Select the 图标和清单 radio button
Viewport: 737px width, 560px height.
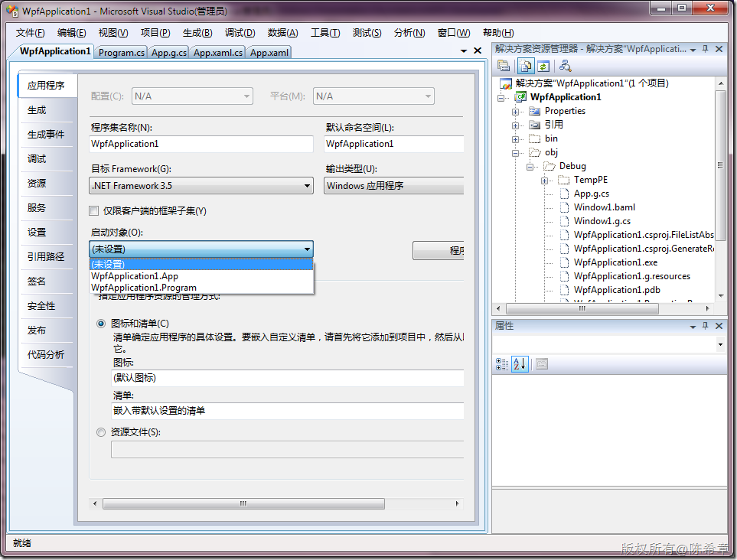[x=100, y=324]
